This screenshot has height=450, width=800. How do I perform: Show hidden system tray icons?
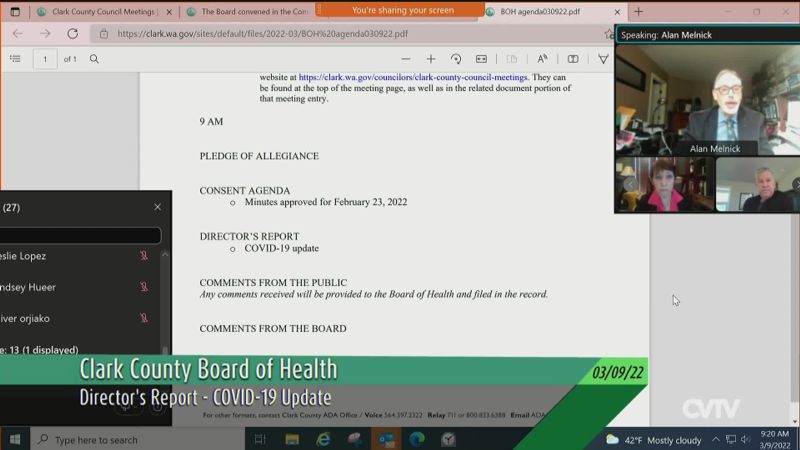pyautogui.click(x=716, y=439)
